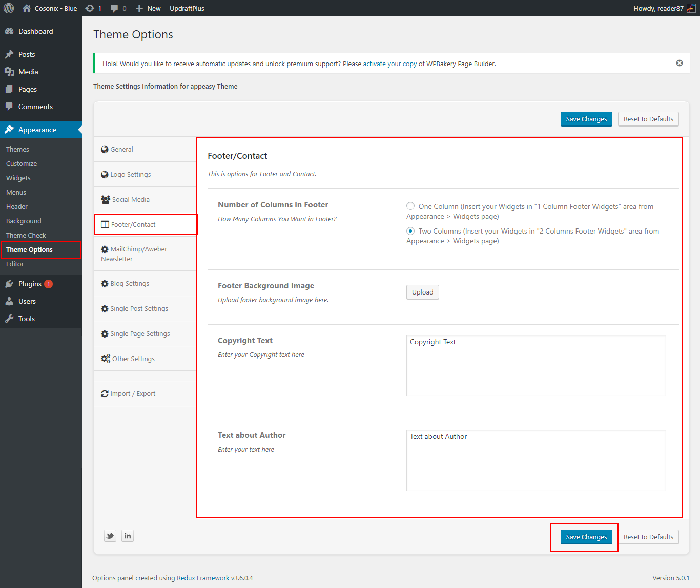Open the Social Media settings tab
This screenshot has width=700, height=588.
coord(131,199)
